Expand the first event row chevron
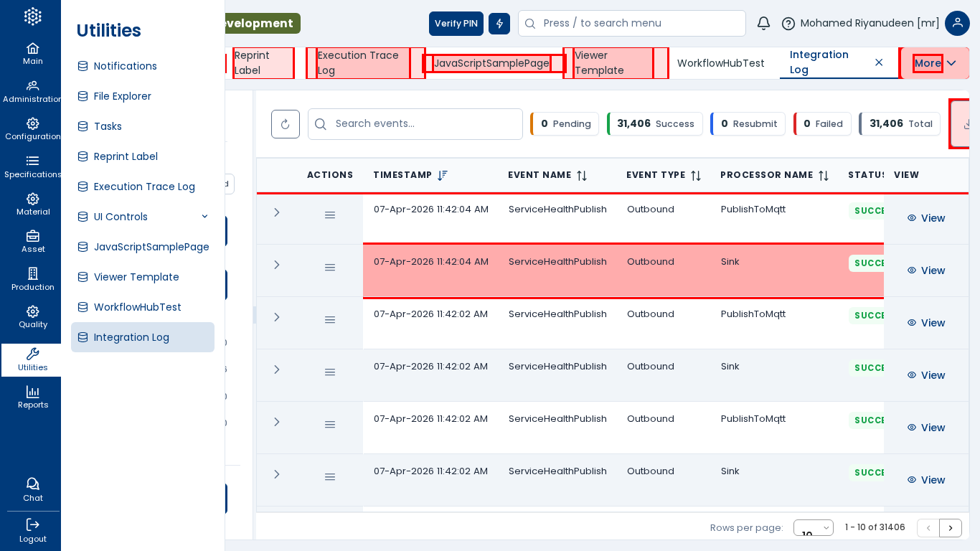Screen dimensions: 980x551 pos(277,212)
